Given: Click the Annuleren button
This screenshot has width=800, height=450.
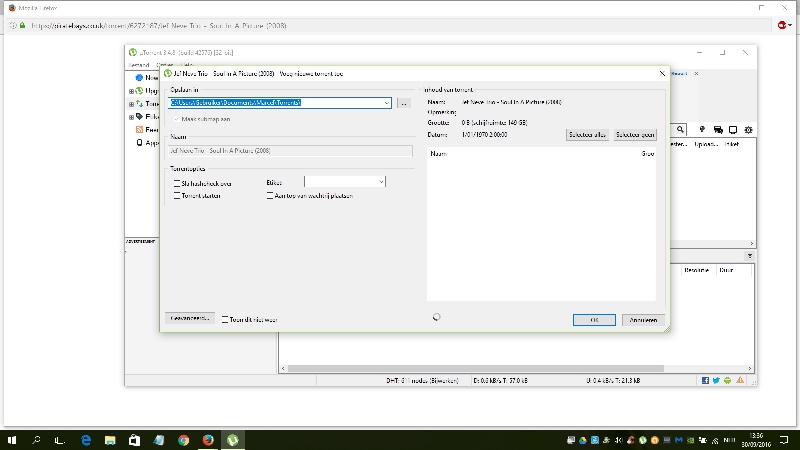Looking at the screenshot, I should click(643, 320).
